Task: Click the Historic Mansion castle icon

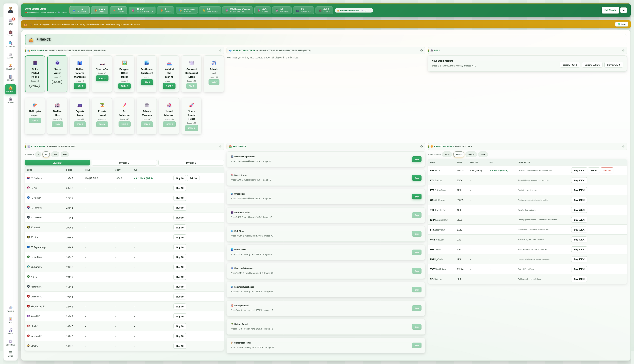Action: (x=169, y=105)
